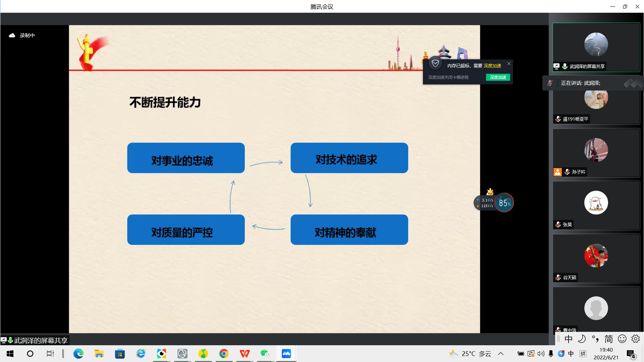Open the IME settings gear icon
The height and width of the screenshot is (362, 644).
click(x=635, y=339)
